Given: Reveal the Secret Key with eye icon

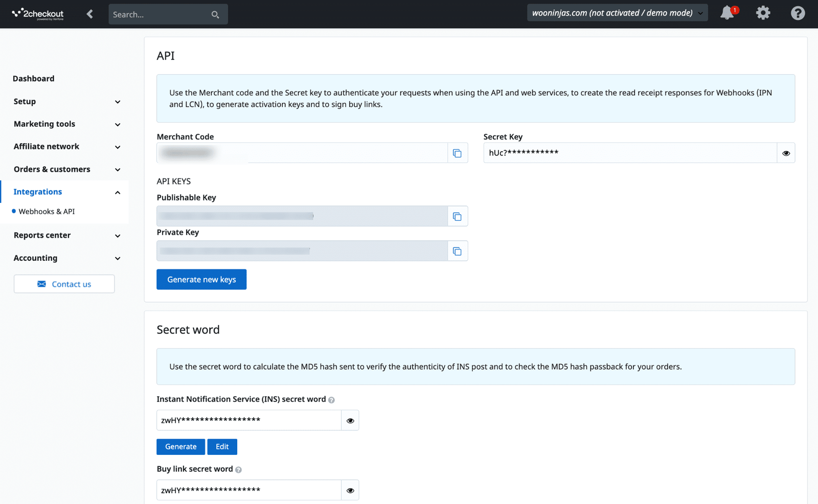Looking at the screenshot, I should coord(786,153).
